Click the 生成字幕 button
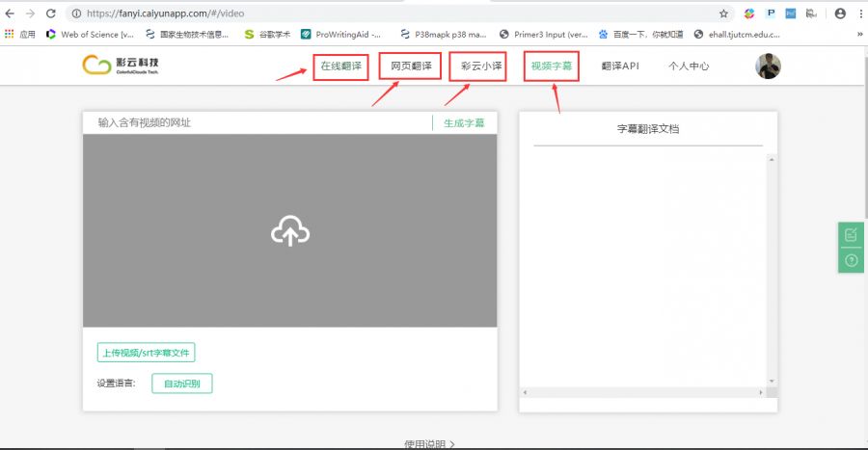 pyautogui.click(x=464, y=122)
